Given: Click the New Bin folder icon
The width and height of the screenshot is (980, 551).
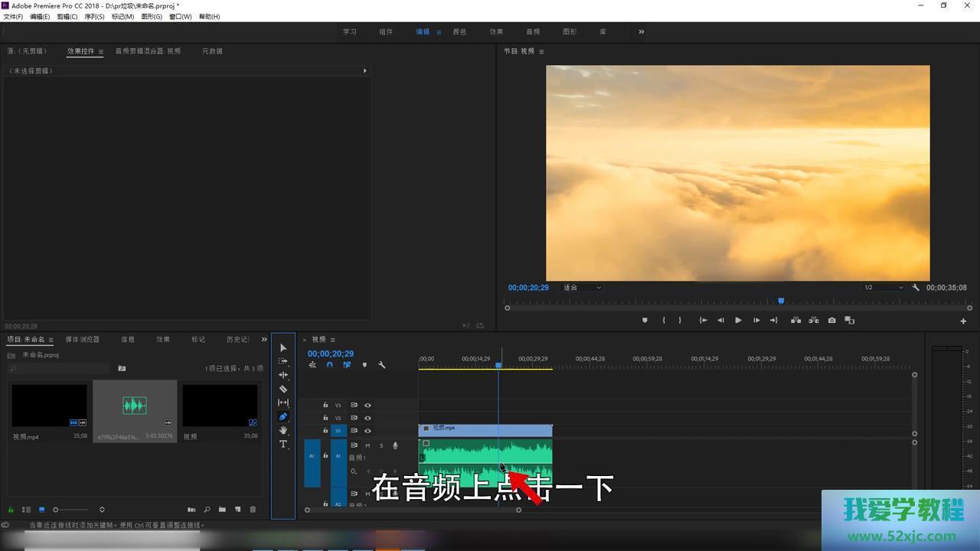Looking at the screenshot, I should [x=222, y=510].
